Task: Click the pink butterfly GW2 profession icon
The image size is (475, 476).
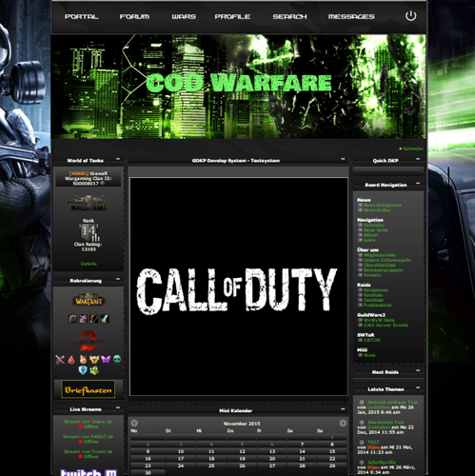Action: 106,360
